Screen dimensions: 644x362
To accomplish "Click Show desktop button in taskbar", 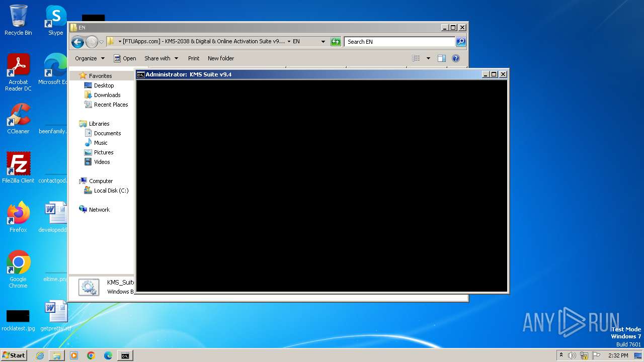I will pyautogui.click(x=638, y=355).
